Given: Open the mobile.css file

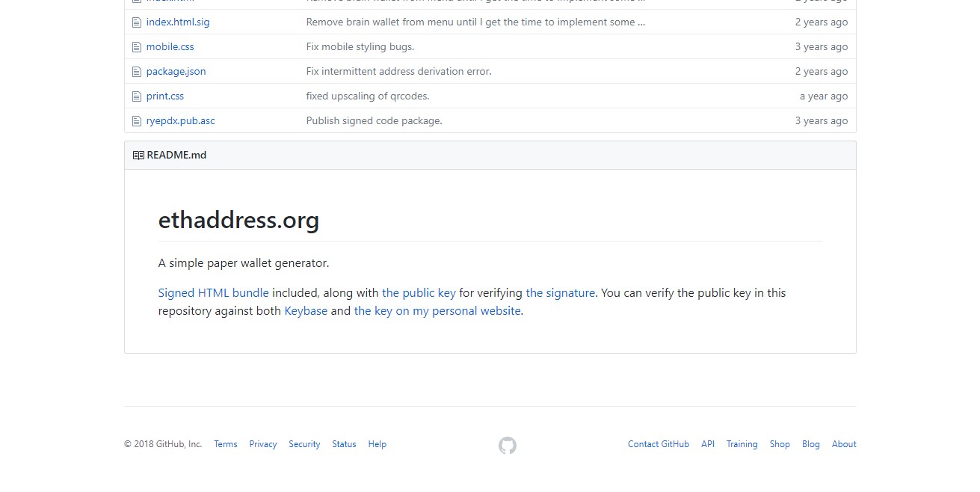Looking at the screenshot, I should 170,47.
